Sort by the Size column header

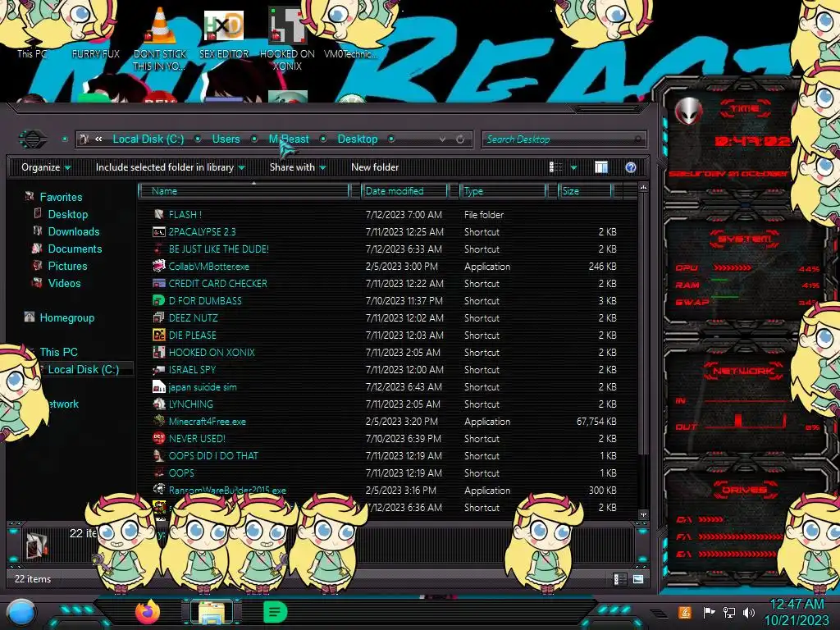tap(586, 190)
